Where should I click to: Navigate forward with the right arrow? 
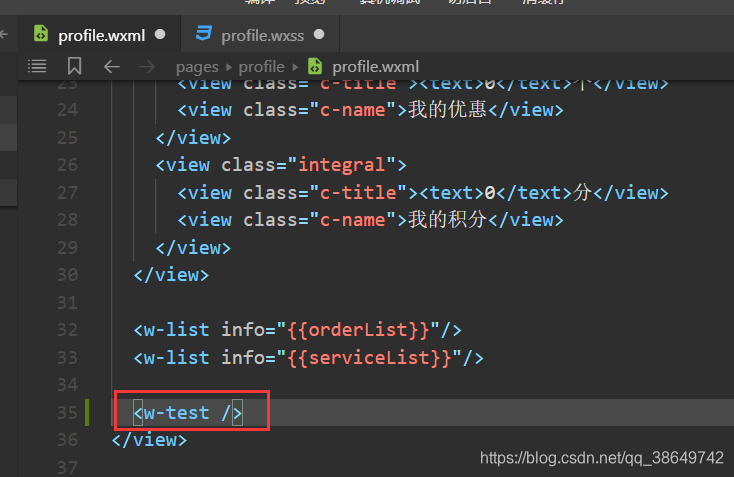click(x=147, y=66)
